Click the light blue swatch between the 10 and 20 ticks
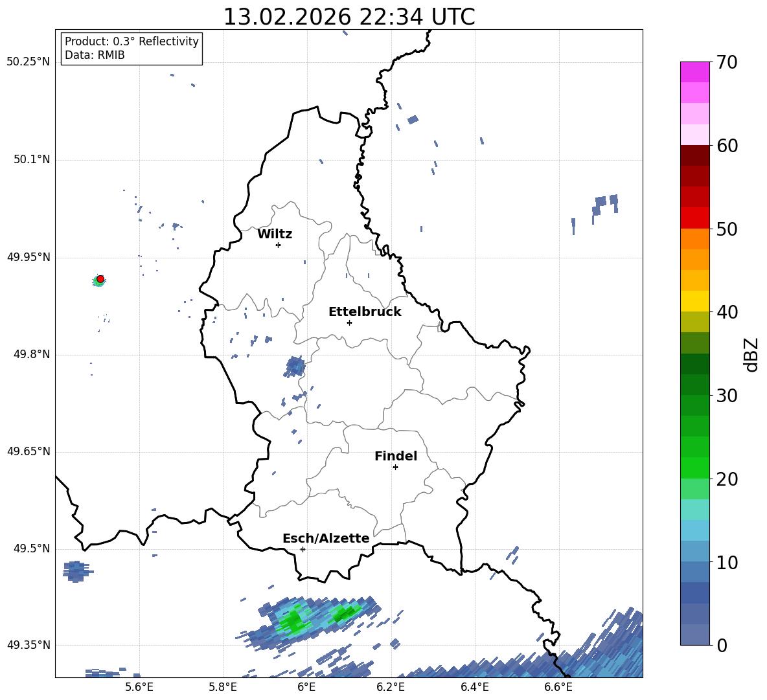The image size is (767, 700). click(694, 530)
